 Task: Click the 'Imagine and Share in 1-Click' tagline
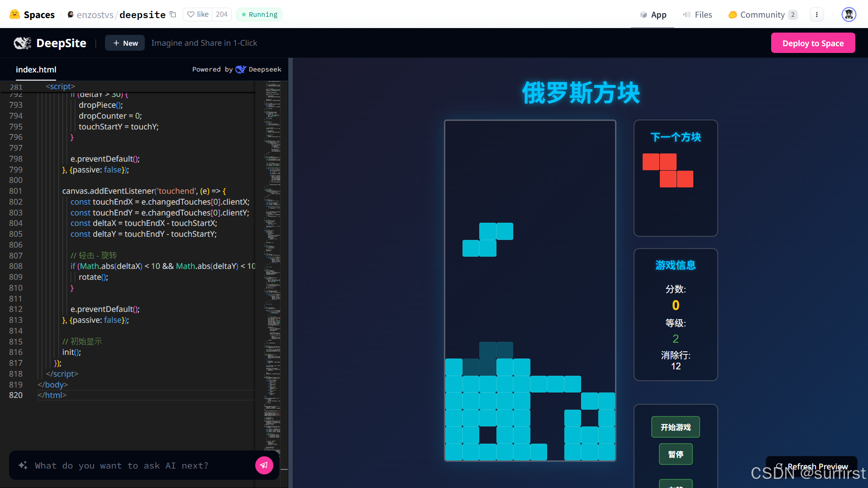[x=204, y=43]
